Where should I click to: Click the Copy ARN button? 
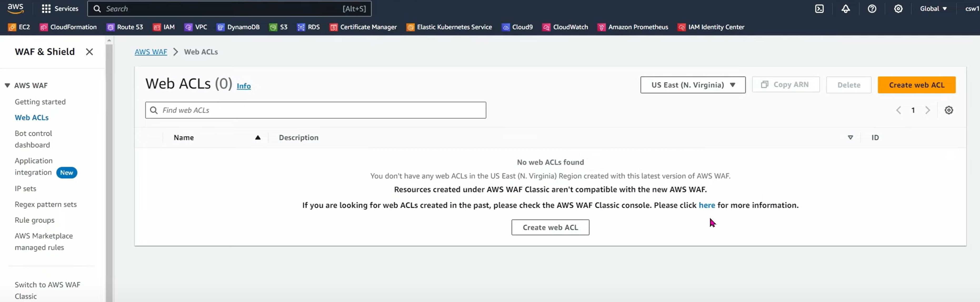pos(786,84)
